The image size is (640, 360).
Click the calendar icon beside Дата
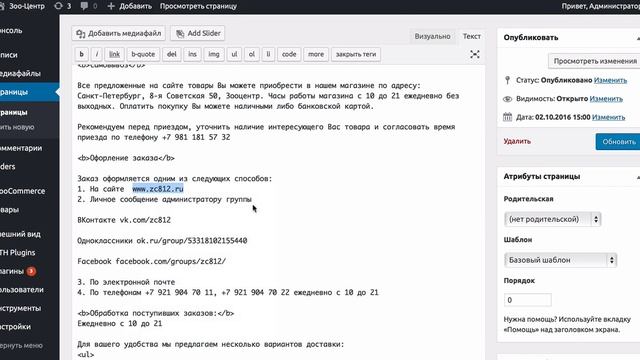pos(507,117)
